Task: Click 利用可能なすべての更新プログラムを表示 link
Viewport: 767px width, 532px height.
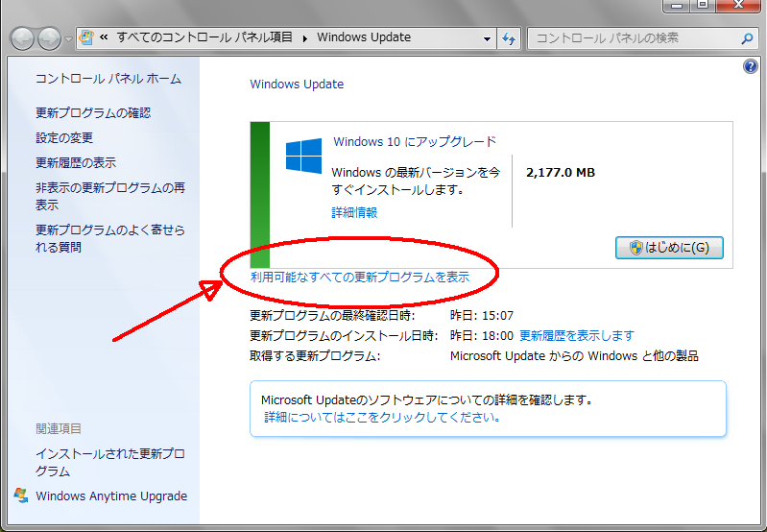Action: tap(360, 277)
